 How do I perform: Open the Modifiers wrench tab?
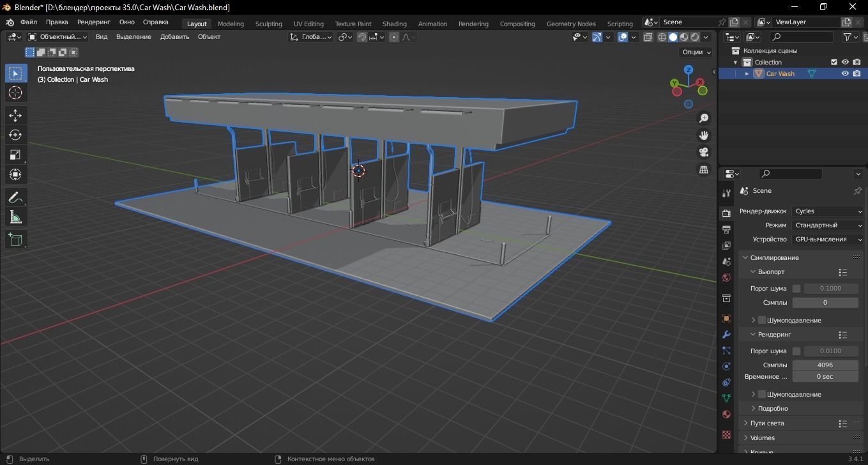pyautogui.click(x=726, y=334)
